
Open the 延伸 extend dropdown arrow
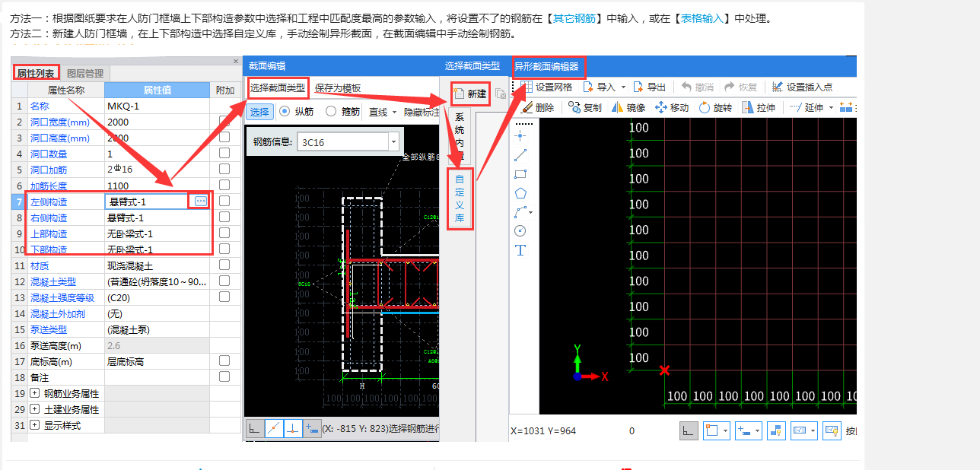[x=831, y=108]
